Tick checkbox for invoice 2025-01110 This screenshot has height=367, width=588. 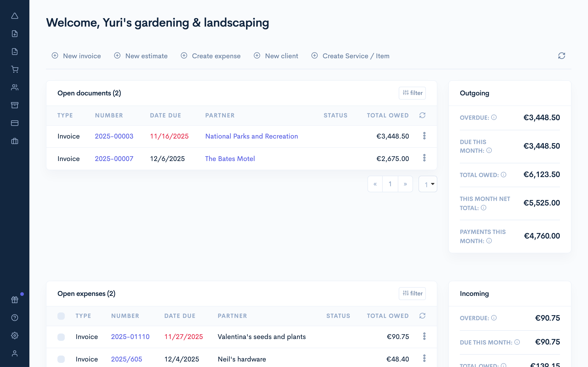pos(61,337)
